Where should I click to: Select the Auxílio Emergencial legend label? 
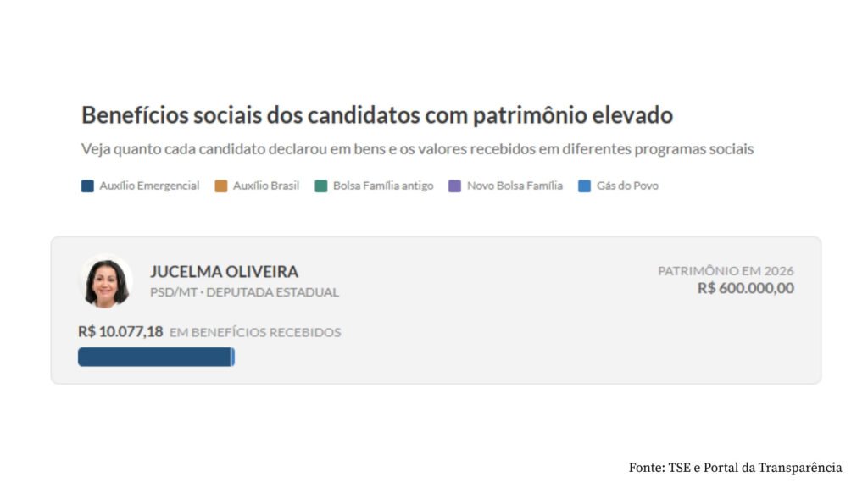149,186
